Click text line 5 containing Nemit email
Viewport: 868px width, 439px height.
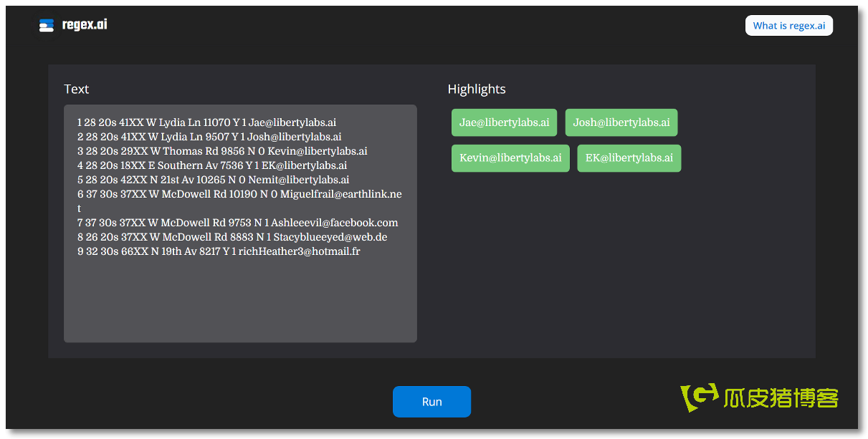tap(213, 180)
